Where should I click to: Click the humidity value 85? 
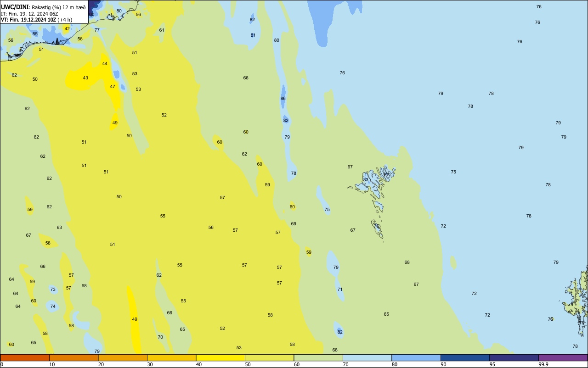click(35, 34)
